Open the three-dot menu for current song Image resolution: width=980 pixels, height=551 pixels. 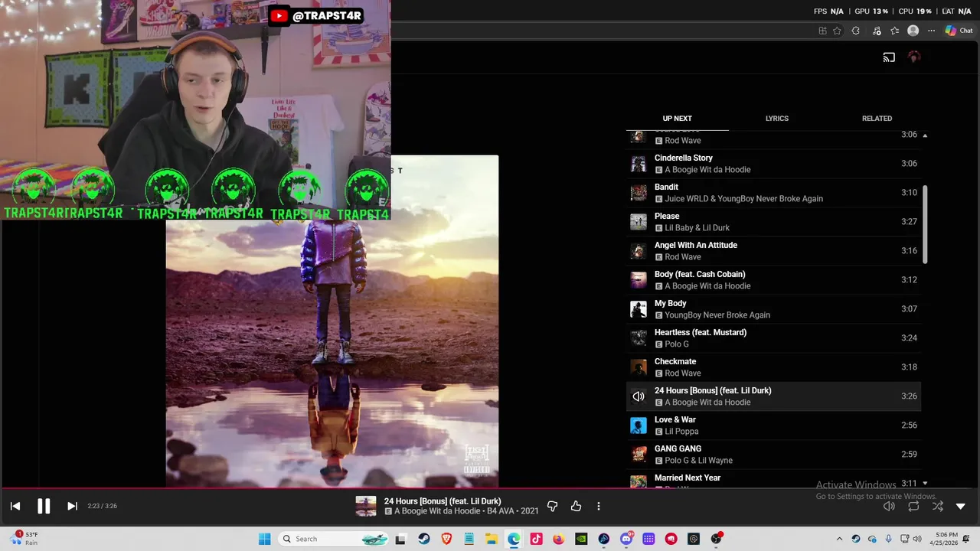pyautogui.click(x=599, y=506)
